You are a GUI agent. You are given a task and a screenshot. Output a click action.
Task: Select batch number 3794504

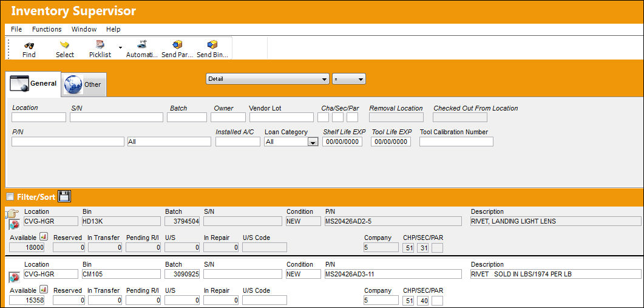(x=182, y=221)
